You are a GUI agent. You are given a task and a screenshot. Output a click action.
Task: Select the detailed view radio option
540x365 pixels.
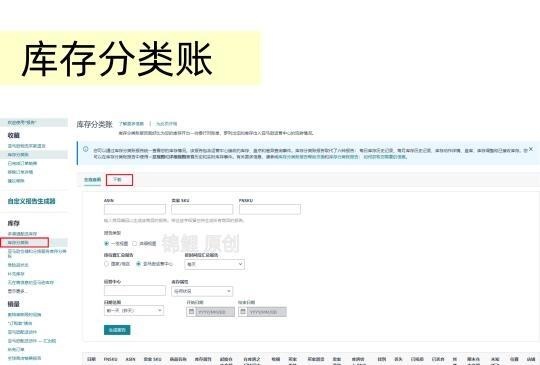tap(135, 243)
